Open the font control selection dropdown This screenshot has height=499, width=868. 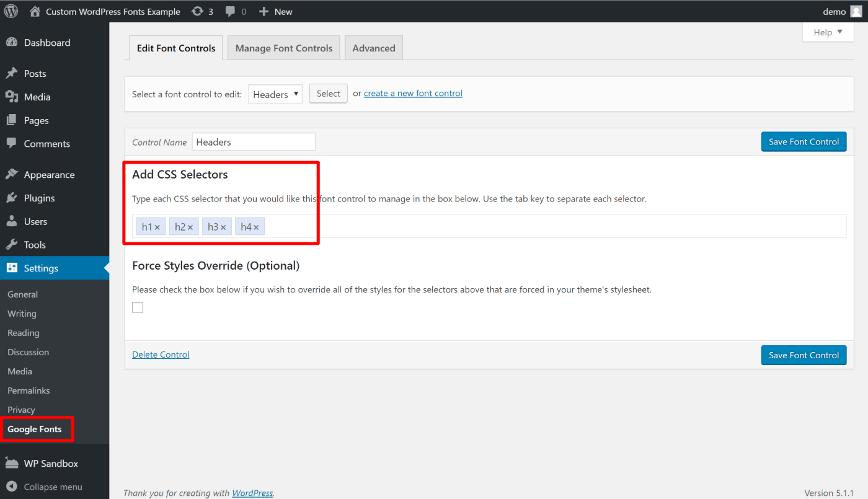click(x=275, y=94)
